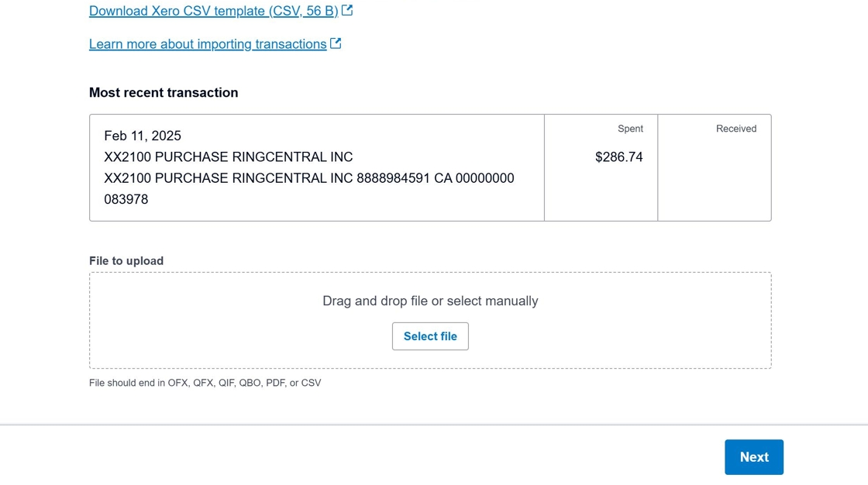Click the Spent column header
868x485 pixels.
click(630, 129)
